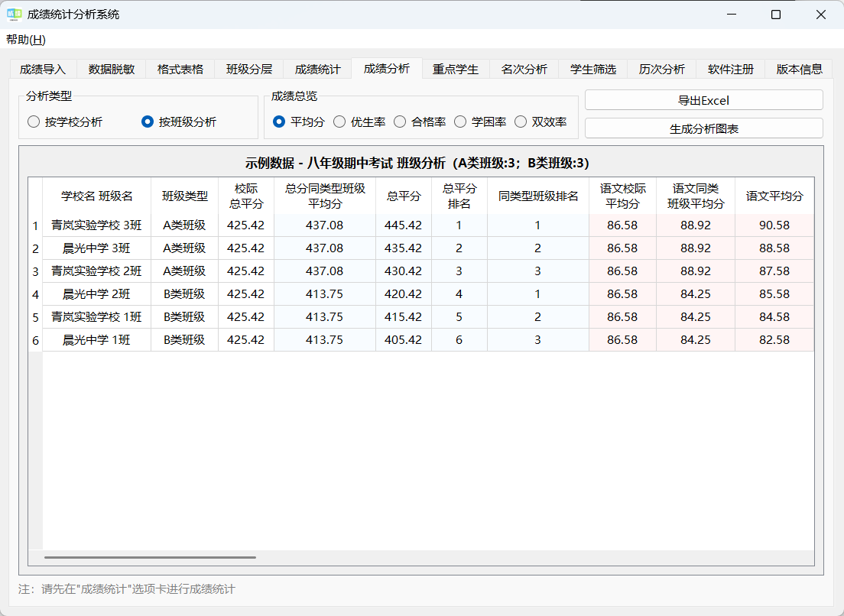Click 导出Excel button
This screenshot has height=616, width=844.
[704, 100]
